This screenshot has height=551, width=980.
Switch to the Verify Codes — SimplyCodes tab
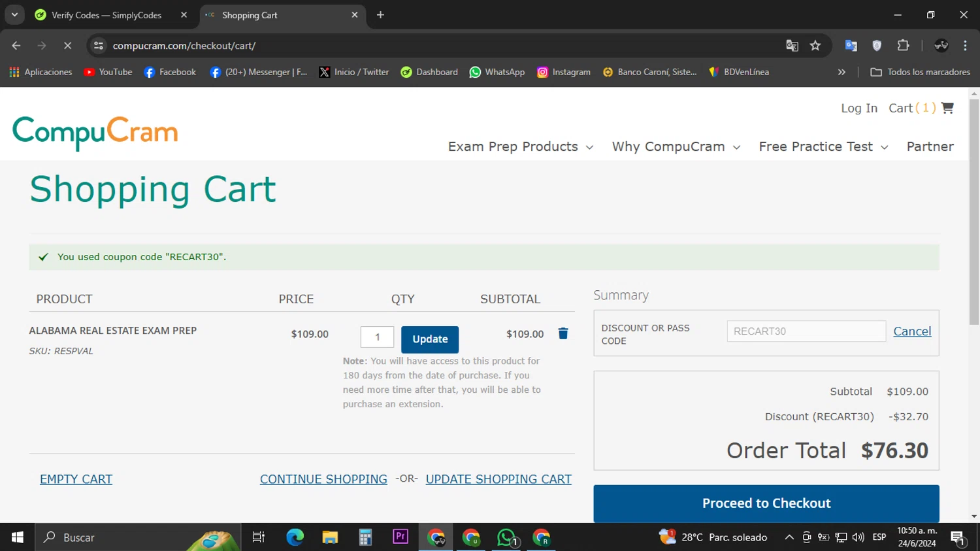click(106, 15)
